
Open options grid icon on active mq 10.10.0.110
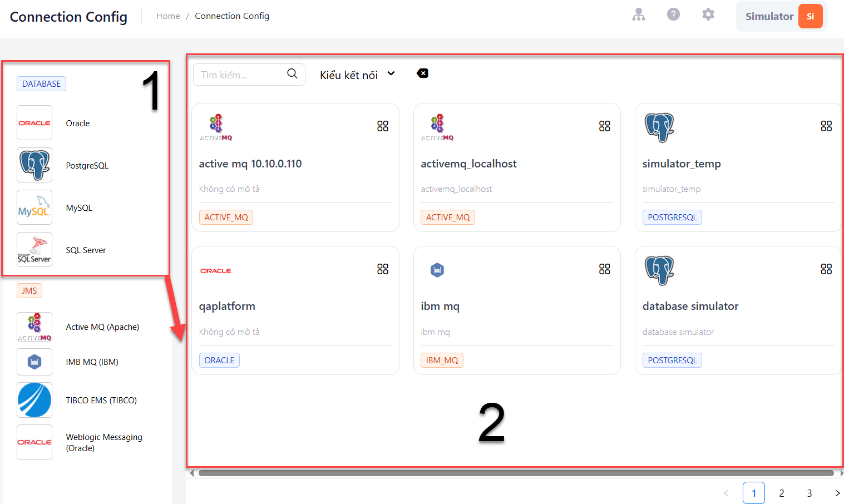(383, 126)
